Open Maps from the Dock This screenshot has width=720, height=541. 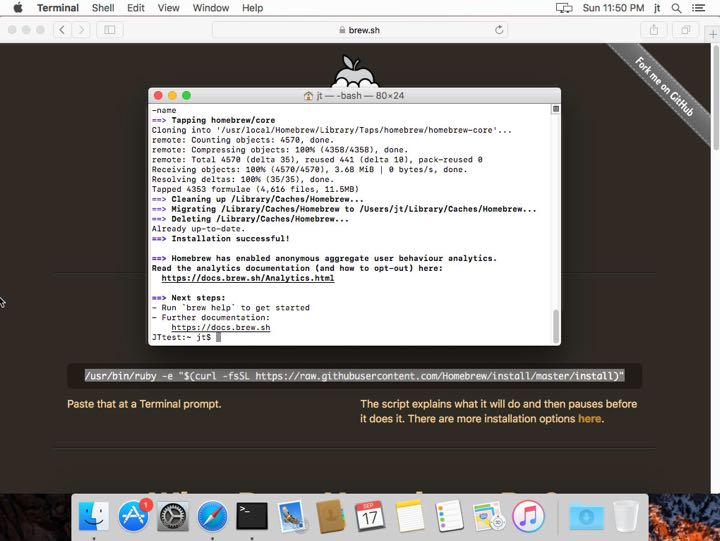(x=489, y=517)
